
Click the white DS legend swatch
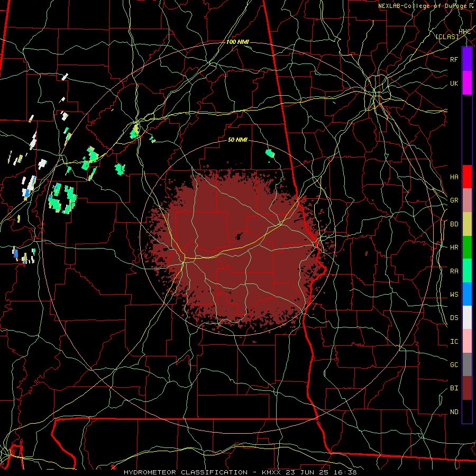coord(467,317)
